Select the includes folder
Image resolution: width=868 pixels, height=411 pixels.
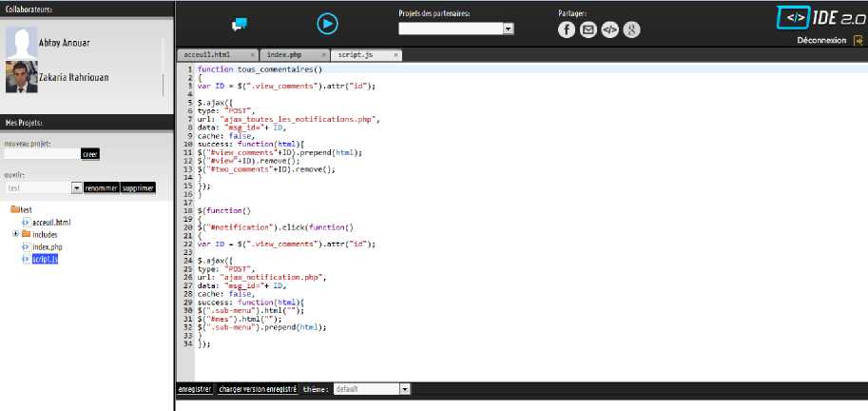[45, 234]
